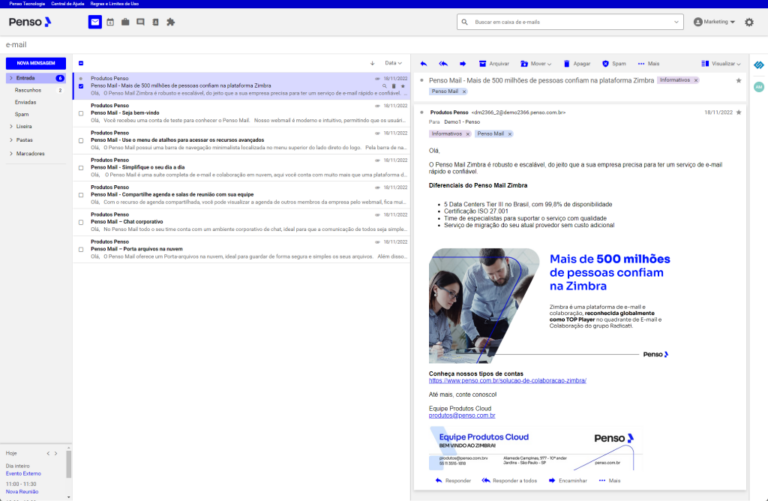The width and height of the screenshot is (768, 501).
Task: Star the open message subject
Action: (738, 79)
